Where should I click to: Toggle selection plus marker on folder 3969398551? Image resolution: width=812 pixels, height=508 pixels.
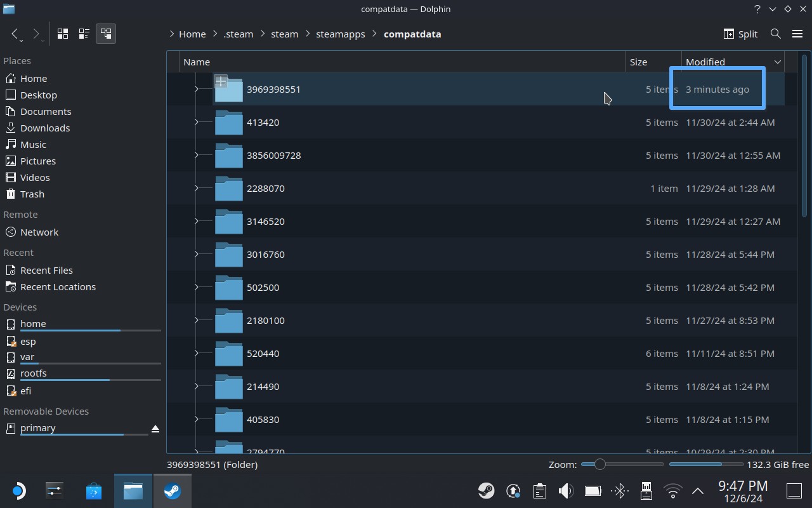(221, 81)
